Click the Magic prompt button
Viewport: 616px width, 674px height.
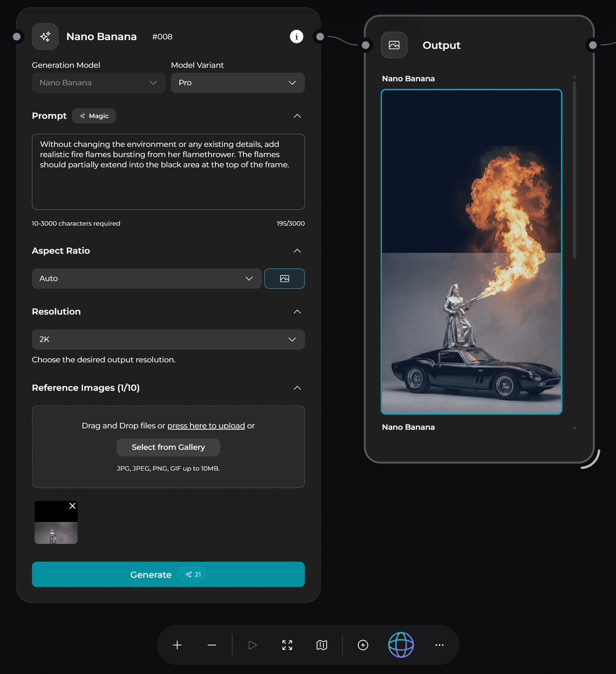coord(94,116)
